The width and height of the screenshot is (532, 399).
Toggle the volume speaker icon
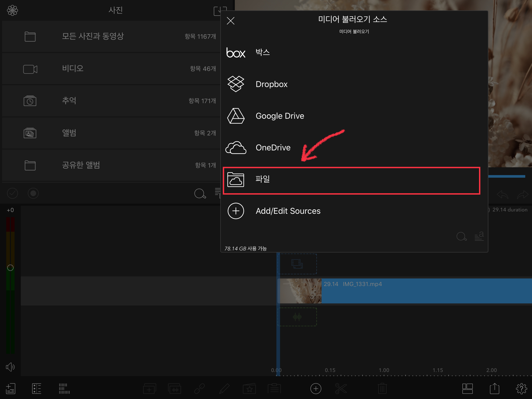10,367
